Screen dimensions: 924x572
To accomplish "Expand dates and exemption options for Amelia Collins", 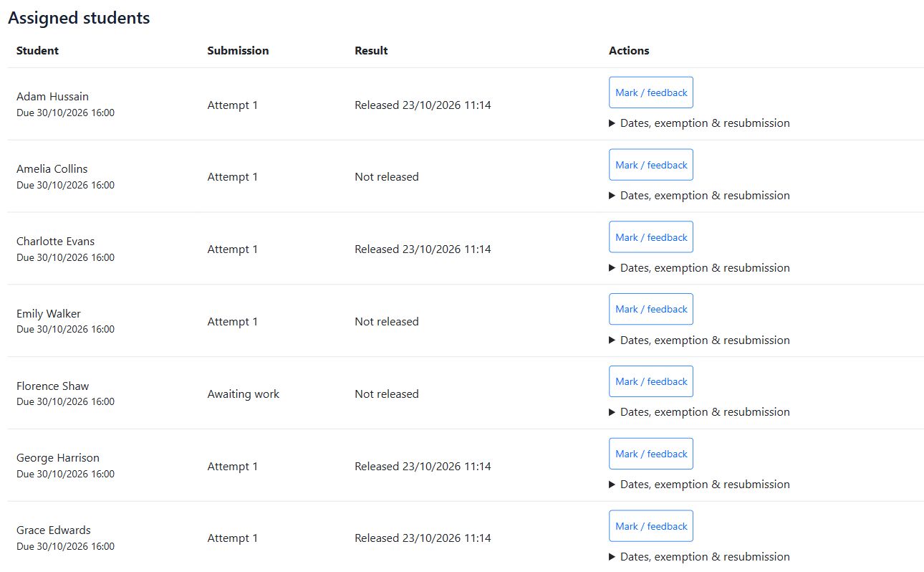I will 699,196.
